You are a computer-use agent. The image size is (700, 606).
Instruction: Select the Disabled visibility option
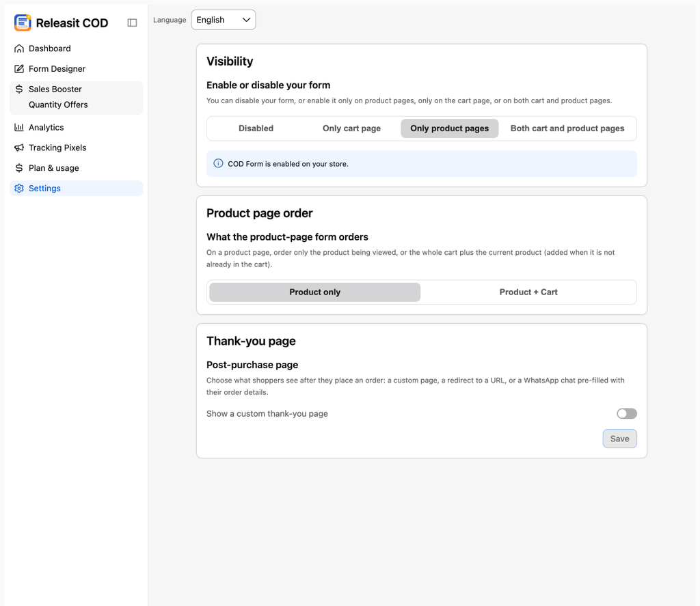click(x=256, y=128)
